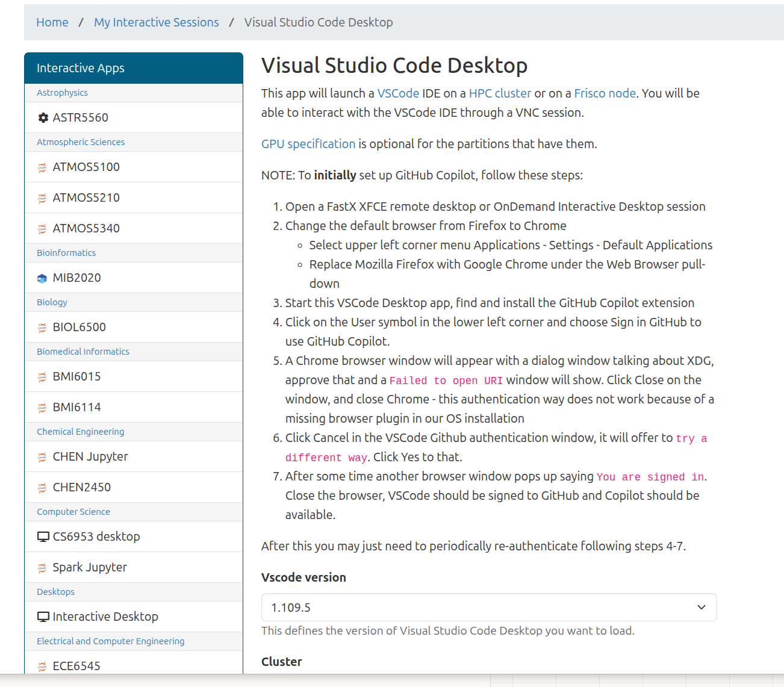Select the DNA icon next to BIOL6500
This screenshot has width=784, height=687.
(42, 328)
